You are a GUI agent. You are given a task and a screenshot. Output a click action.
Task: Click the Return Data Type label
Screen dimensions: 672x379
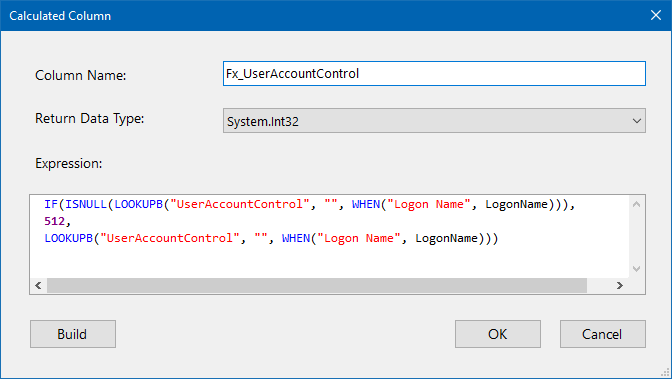point(90,118)
